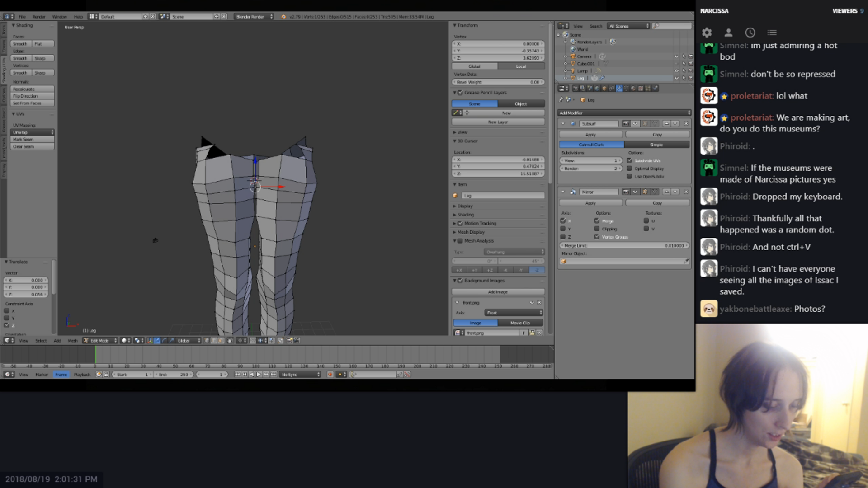This screenshot has width=868, height=488.
Task: Open the Add Modifier dropdown
Action: (624, 113)
